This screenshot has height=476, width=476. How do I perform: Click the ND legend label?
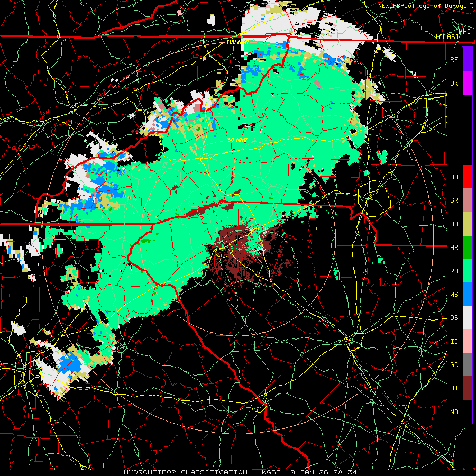pyautogui.click(x=454, y=412)
